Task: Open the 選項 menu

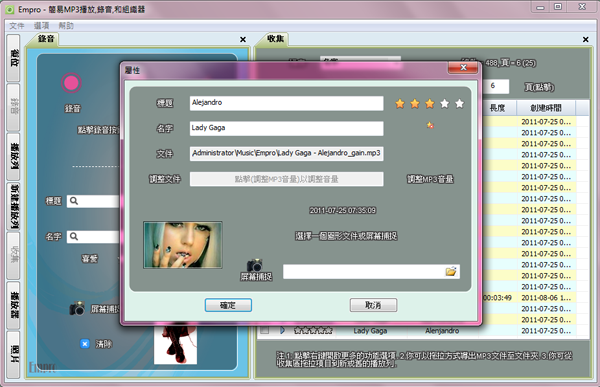Action: (x=41, y=26)
